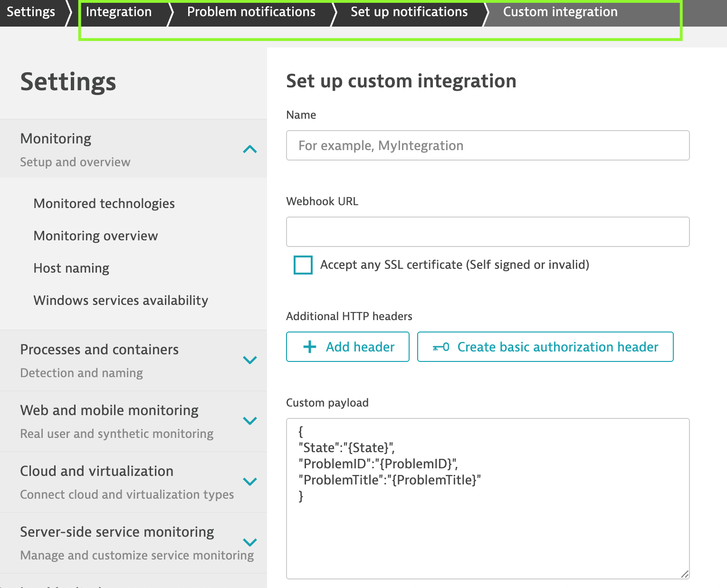The height and width of the screenshot is (588, 727).
Task: Open Problem notifications breadcrumb
Action: pyautogui.click(x=251, y=12)
